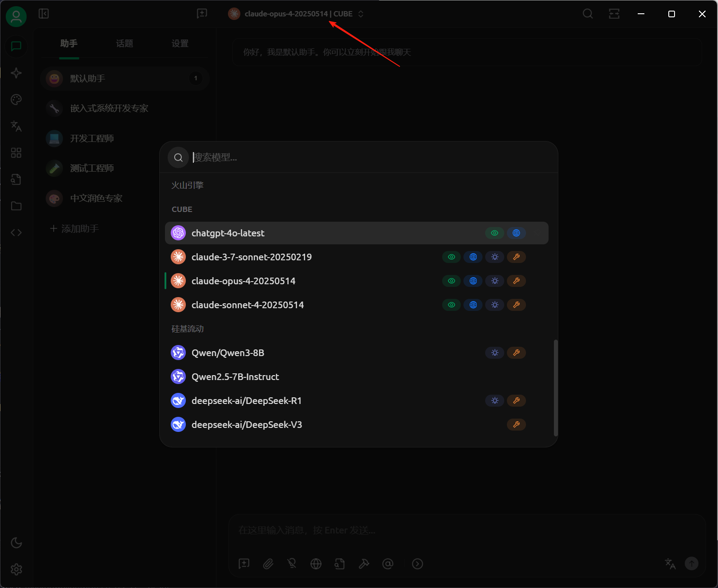Click globe tag on claude-3-7-sonnet row
The width and height of the screenshot is (718, 588).
point(473,257)
